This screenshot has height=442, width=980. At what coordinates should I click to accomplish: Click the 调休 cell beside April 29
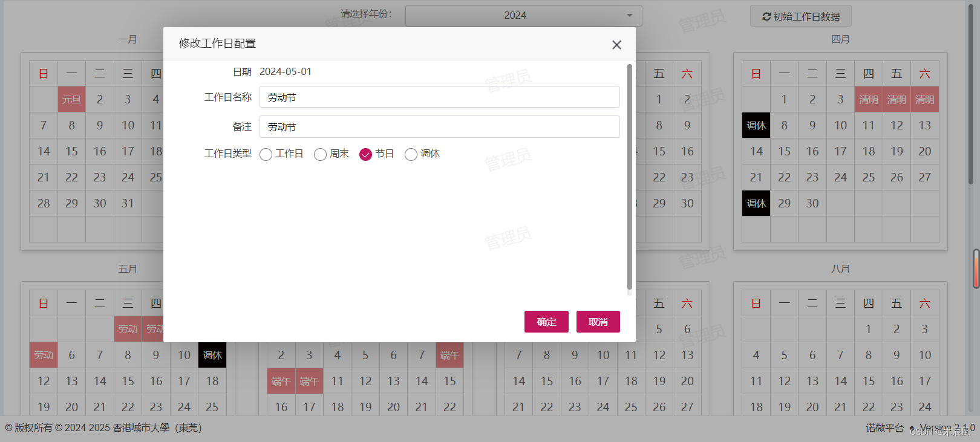pyautogui.click(x=756, y=203)
